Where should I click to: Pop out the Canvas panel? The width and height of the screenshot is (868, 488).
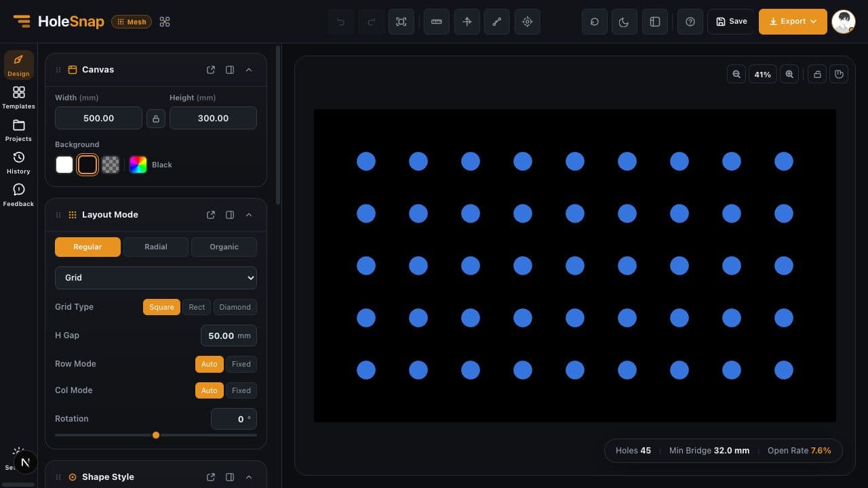tap(211, 70)
